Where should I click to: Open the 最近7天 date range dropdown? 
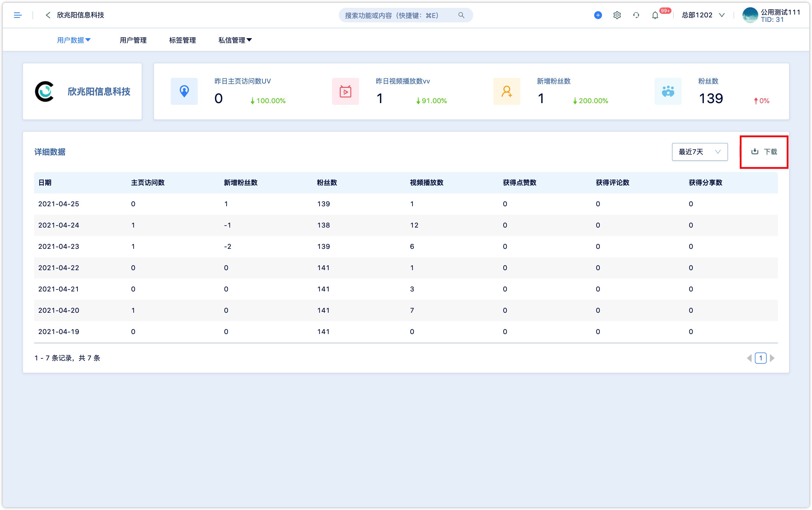699,152
